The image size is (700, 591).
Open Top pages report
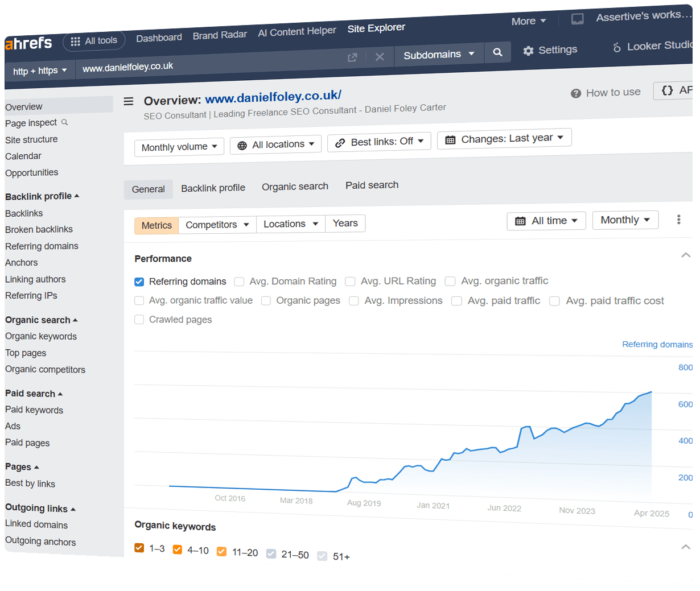tap(26, 353)
